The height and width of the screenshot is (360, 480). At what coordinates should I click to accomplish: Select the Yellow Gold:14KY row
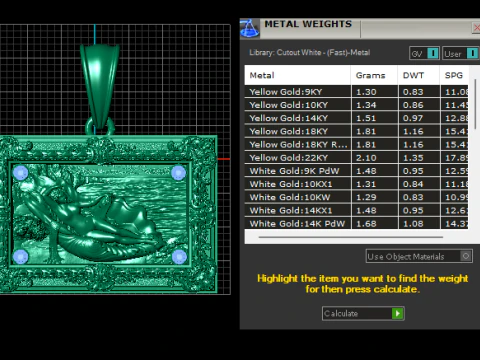356,118
